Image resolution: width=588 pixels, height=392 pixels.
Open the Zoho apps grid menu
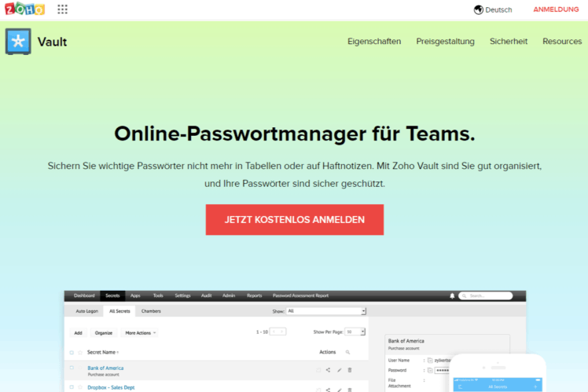point(62,9)
